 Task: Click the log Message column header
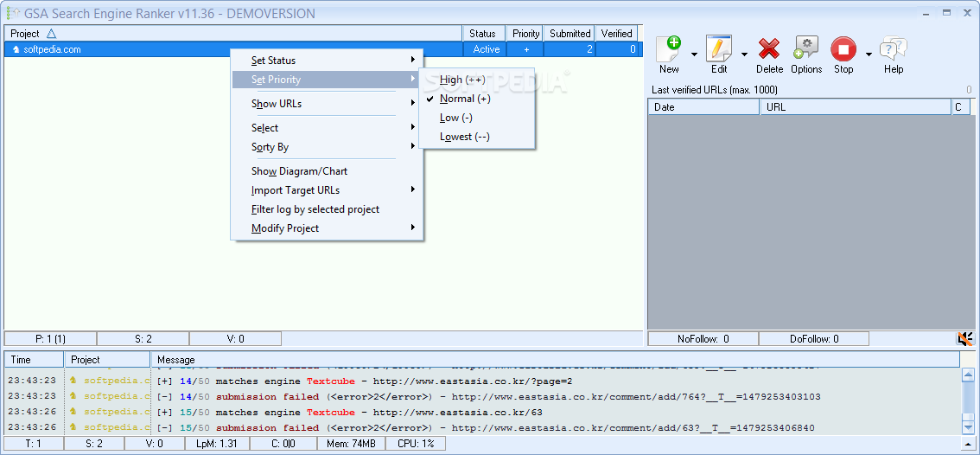pos(555,360)
